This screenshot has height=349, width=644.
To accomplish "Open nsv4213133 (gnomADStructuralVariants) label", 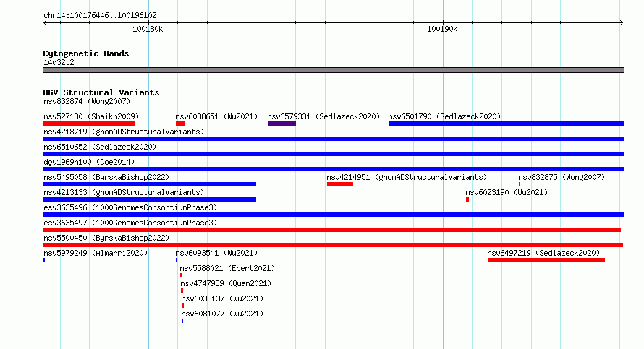I will 124,192.
